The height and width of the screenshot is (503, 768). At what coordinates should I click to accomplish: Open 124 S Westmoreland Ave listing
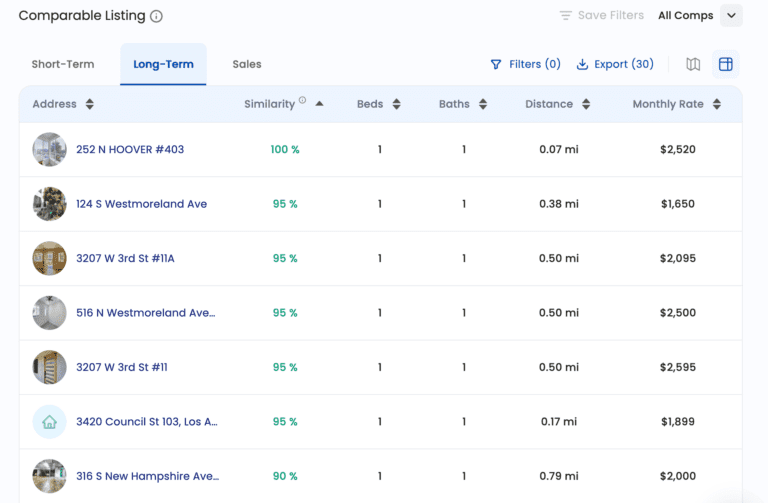(141, 204)
